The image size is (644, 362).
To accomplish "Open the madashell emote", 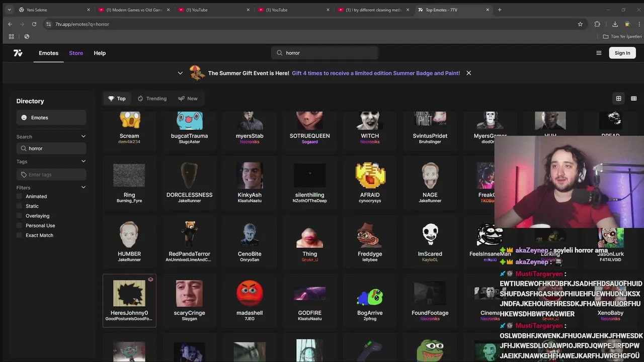I will [x=250, y=301].
